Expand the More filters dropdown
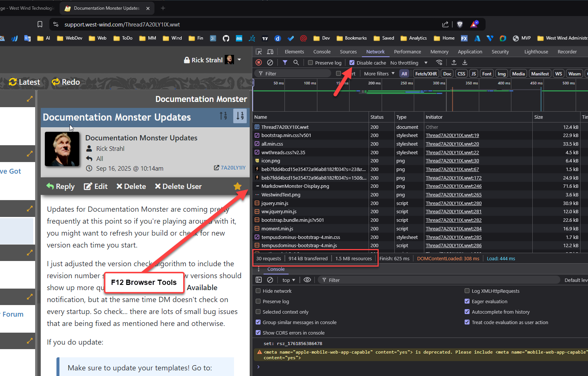588x376 pixels. [x=379, y=74]
